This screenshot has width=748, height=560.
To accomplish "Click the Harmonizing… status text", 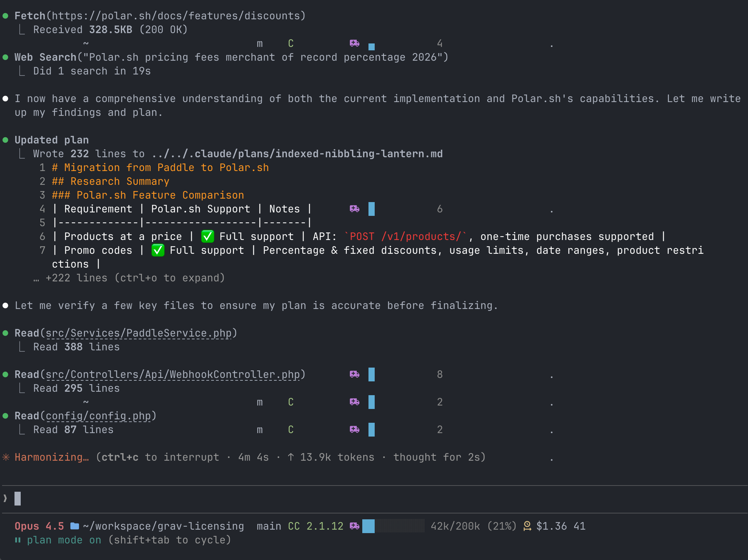I will pyautogui.click(x=52, y=457).
